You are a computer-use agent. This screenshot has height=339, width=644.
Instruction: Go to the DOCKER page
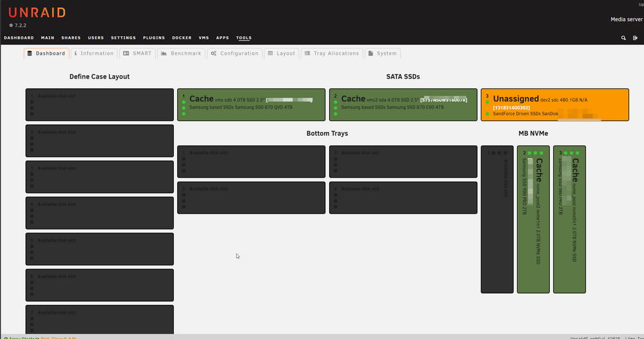(182, 38)
